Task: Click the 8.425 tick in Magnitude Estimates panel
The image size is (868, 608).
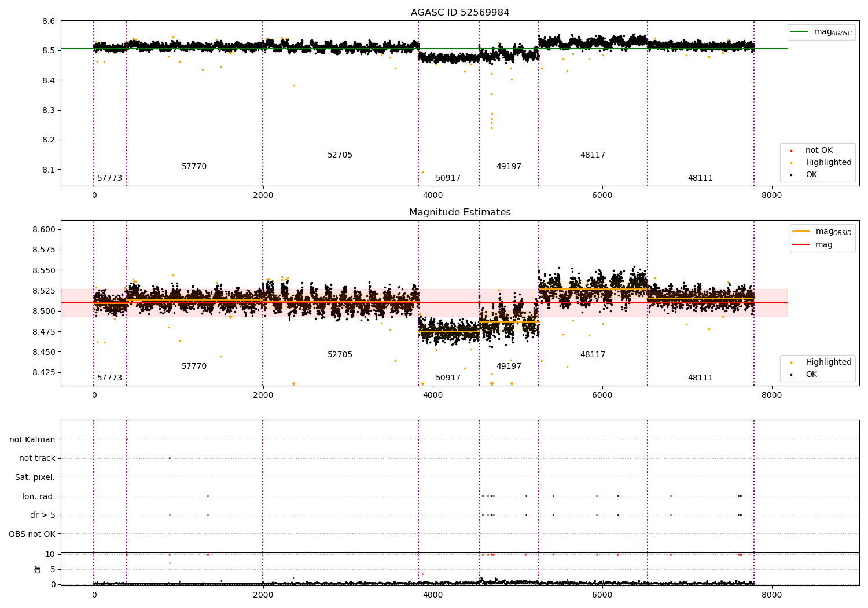Action: pos(43,372)
